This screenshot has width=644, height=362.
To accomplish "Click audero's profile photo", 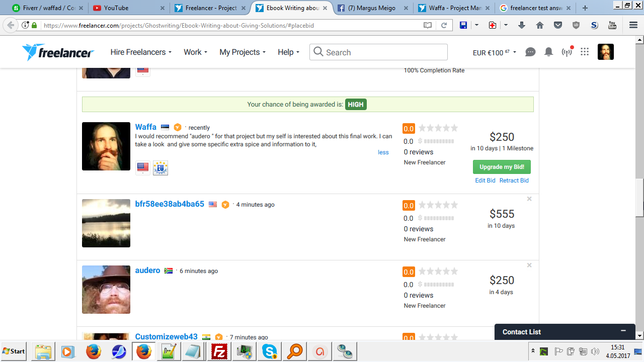I will point(106,290).
